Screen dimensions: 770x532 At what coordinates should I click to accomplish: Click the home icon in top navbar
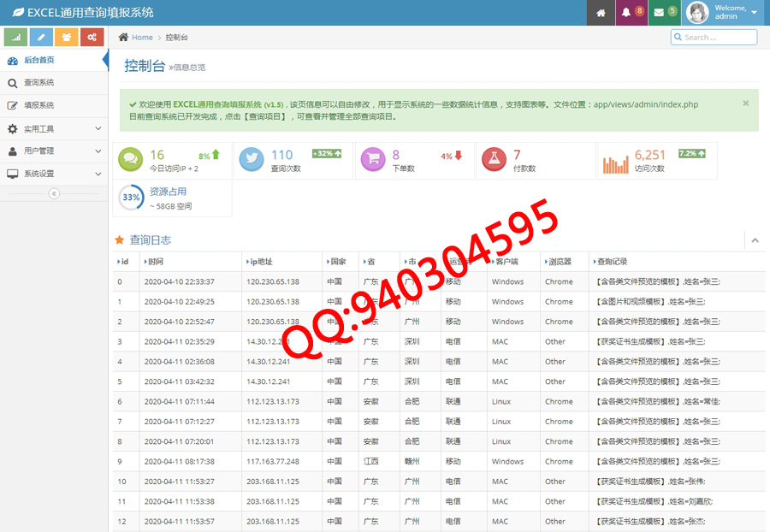click(x=601, y=13)
